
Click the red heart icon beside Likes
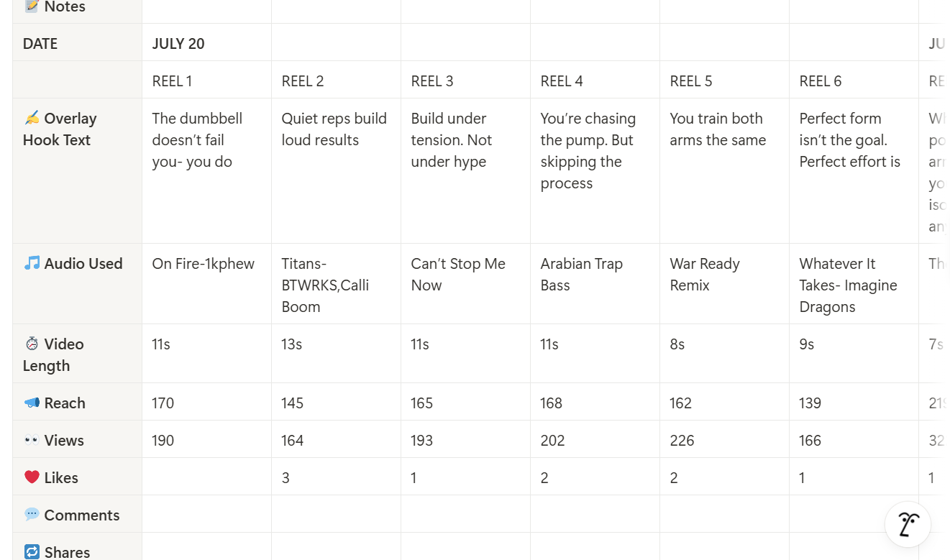(32, 478)
